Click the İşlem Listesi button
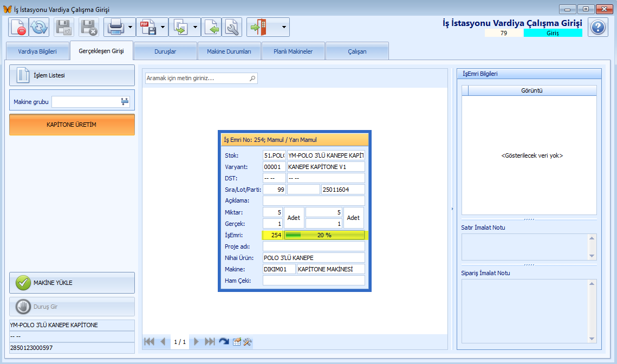The width and height of the screenshot is (617, 364). pyautogui.click(x=72, y=75)
